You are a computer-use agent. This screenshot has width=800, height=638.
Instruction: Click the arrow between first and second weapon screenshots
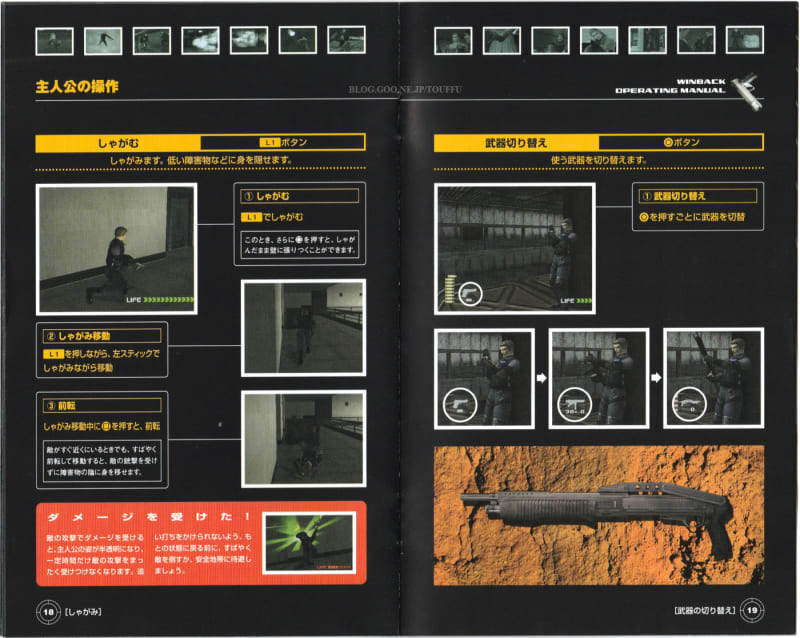[x=541, y=378]
